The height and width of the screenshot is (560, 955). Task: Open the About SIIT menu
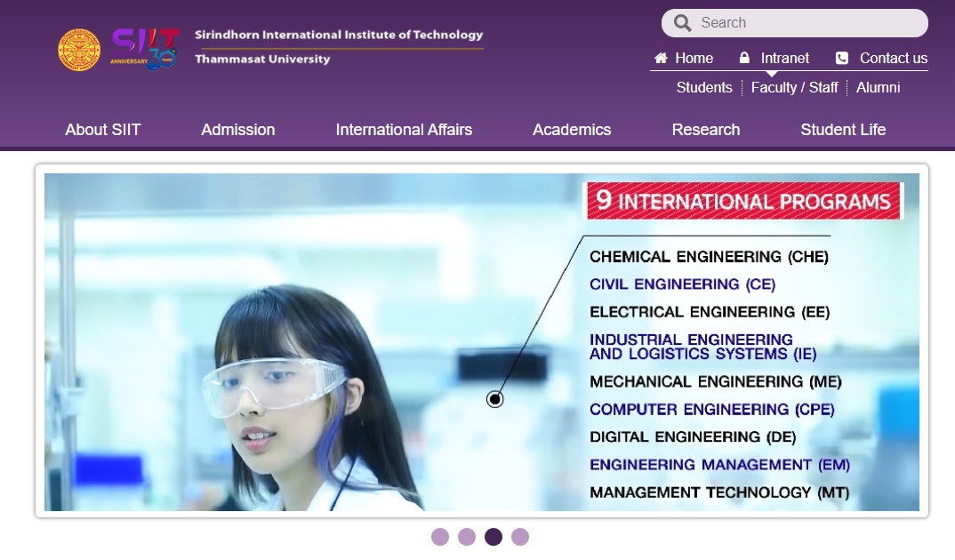coord(103,130)
